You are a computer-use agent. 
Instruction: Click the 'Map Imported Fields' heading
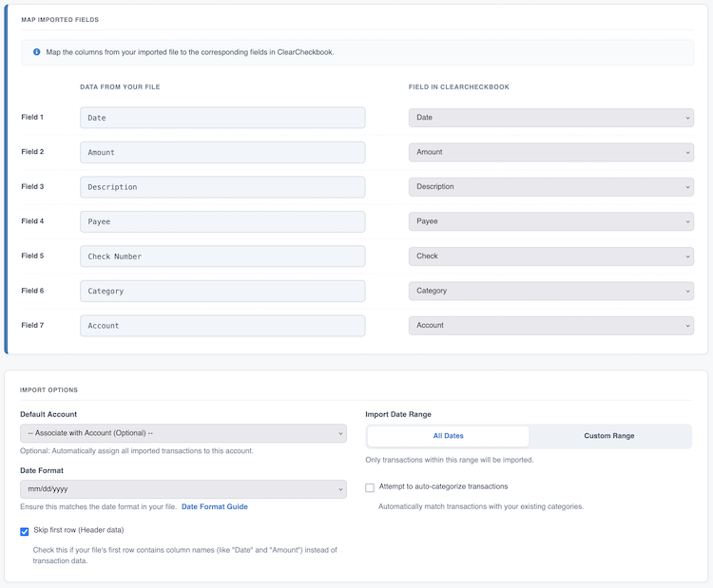(60, 20)
